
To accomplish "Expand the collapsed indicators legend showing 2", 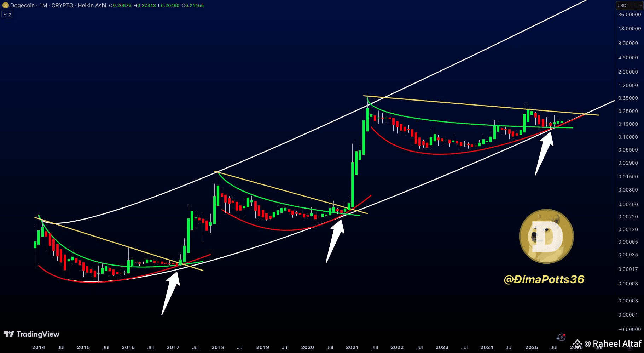I will pyautogui.click(x=7, y=15).
